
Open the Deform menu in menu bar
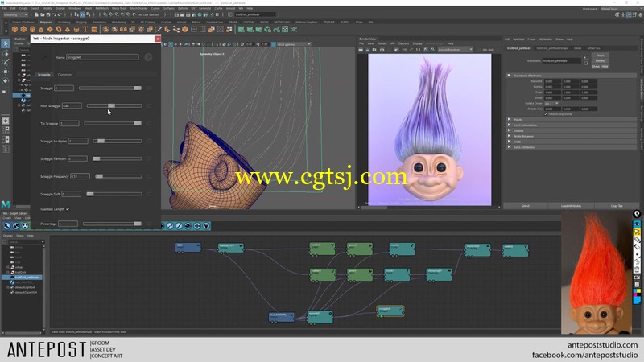(x=183, y=8)
